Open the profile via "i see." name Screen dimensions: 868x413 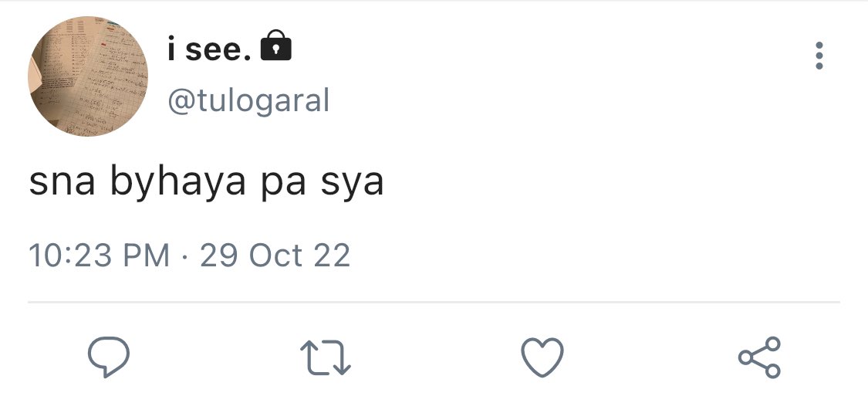coord(211,50)
